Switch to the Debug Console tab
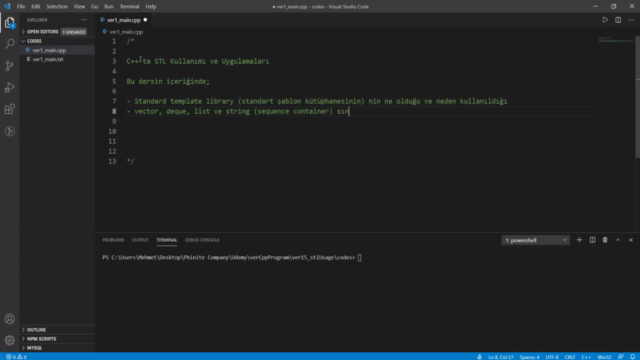 [202, 240]
